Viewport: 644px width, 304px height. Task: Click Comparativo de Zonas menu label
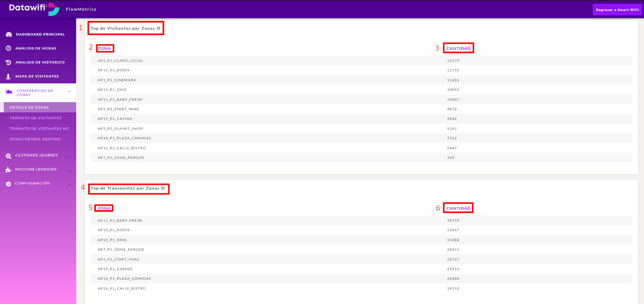click(35, 93)
